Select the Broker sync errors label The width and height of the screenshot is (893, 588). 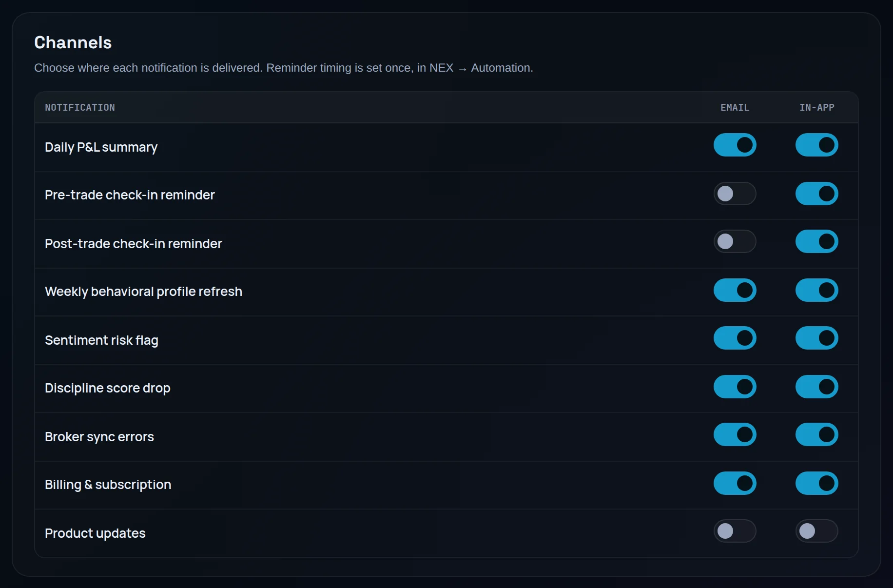click(99, 437)
